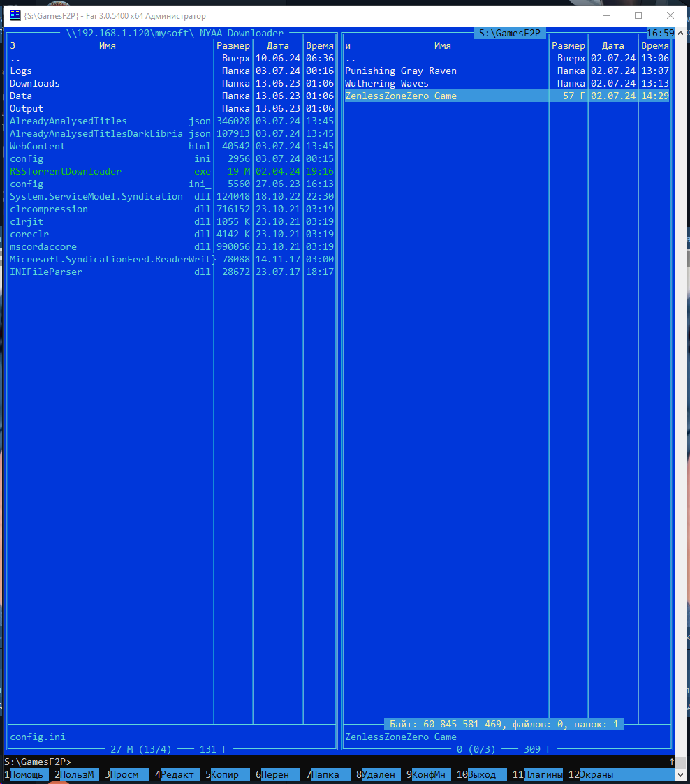Select the clrcompression dll file
The width and height of the screenshot is (690, 784).
pos(172,209)
